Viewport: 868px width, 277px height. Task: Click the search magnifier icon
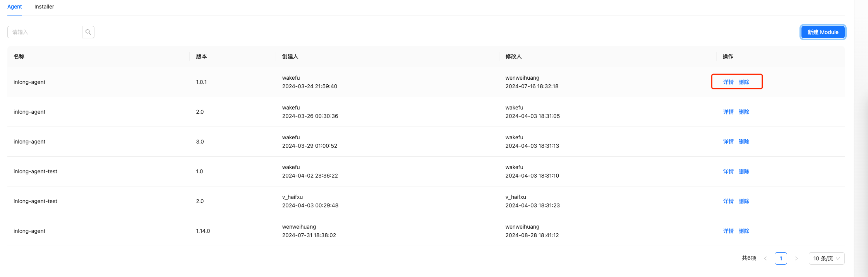[x=88, y=32]
